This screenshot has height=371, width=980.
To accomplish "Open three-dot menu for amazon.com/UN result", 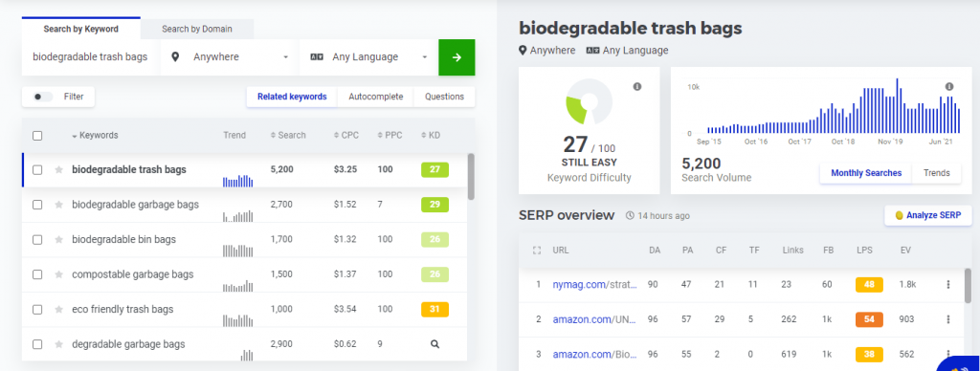I will [x=948, y=319].
